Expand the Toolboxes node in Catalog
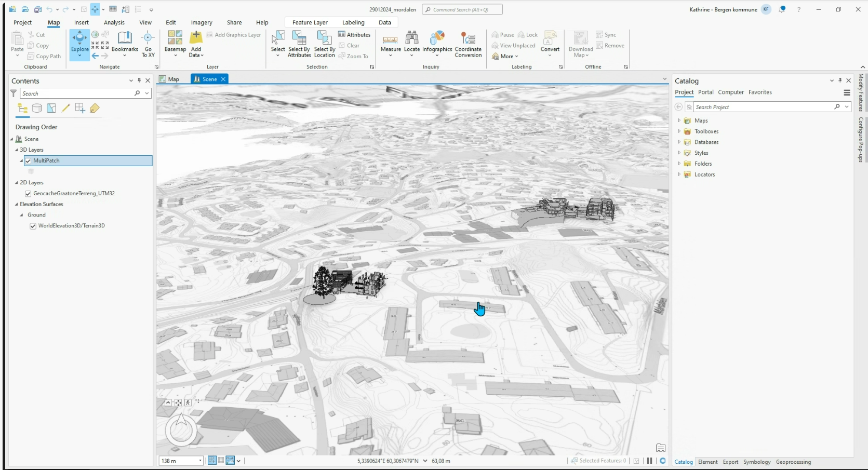The height and width of the screenshot is (470, 868). pos(679,131)
